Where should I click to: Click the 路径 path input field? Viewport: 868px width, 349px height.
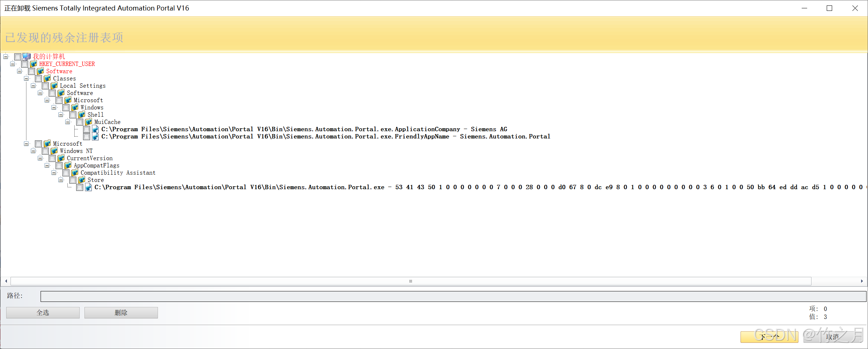[453, 296]
